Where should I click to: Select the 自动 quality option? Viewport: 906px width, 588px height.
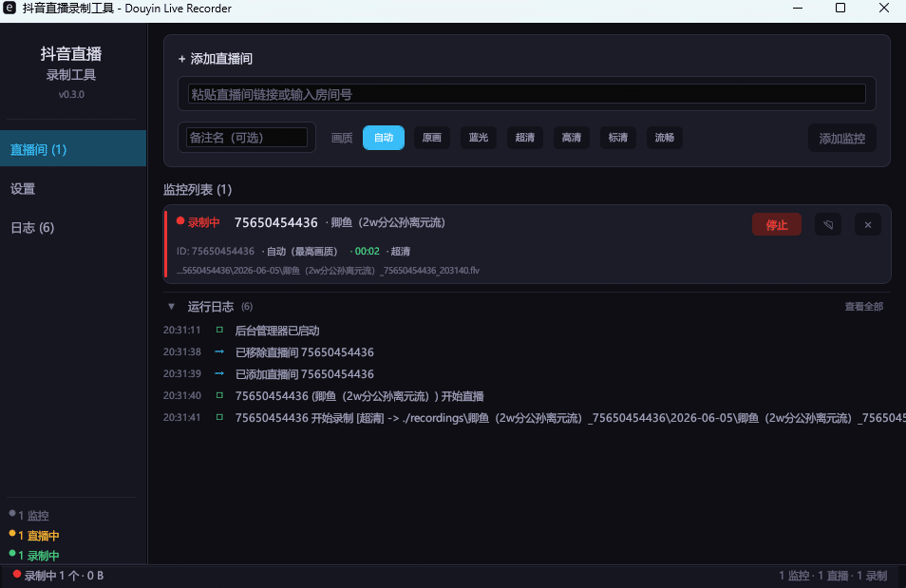click(384, 138)
